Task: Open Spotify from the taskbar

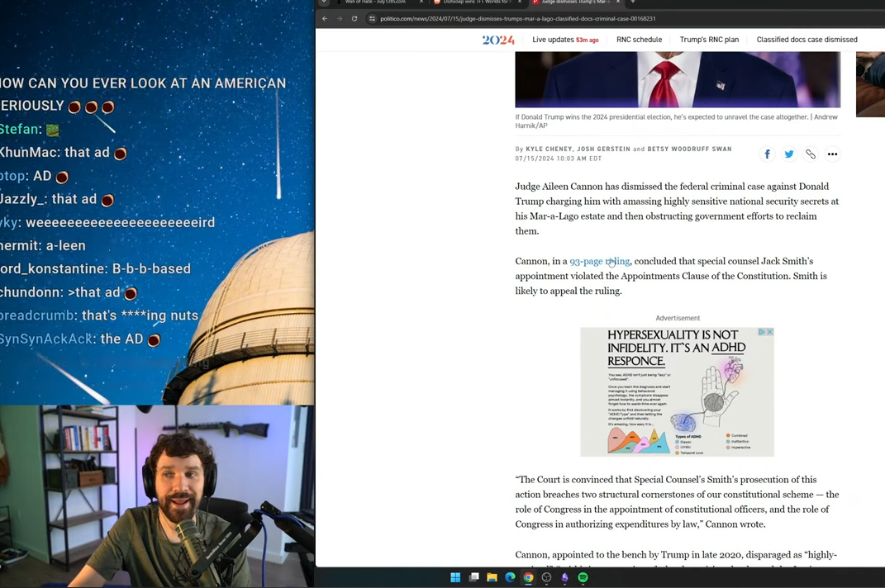Action: point(583,577)
